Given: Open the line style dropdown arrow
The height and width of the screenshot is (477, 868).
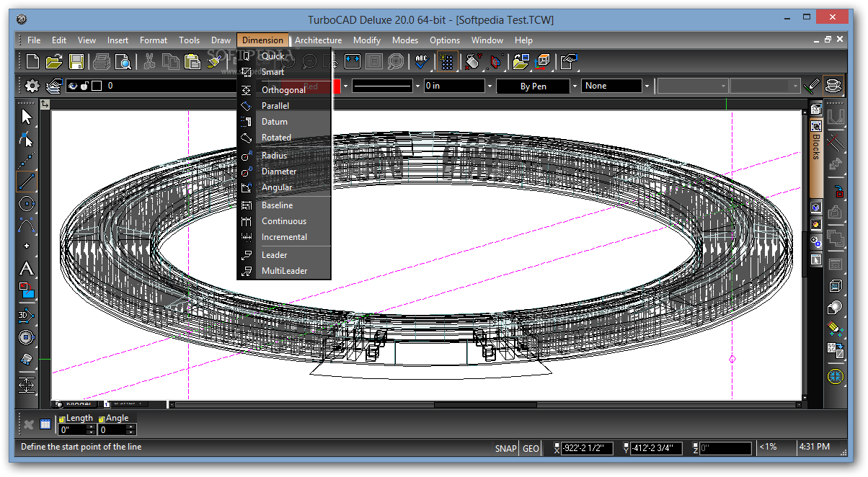Looking at the screenshot, I should [x=417, y=86].
